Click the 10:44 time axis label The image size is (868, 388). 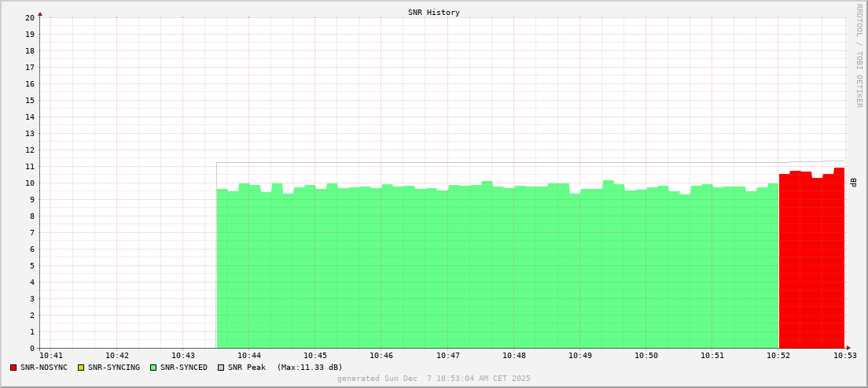[x=249, y=357]
